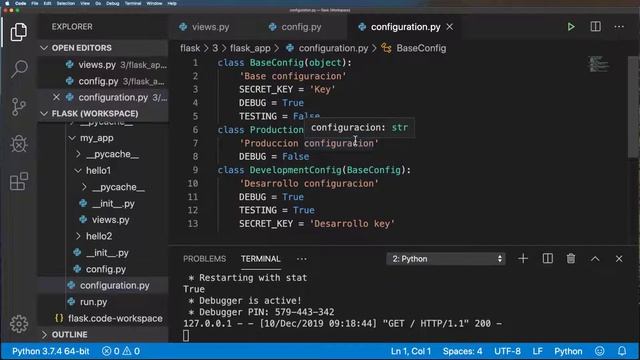Screen dimensions: 640x360
Task: Run Python file with green play icon
Action: click(571, 27)
